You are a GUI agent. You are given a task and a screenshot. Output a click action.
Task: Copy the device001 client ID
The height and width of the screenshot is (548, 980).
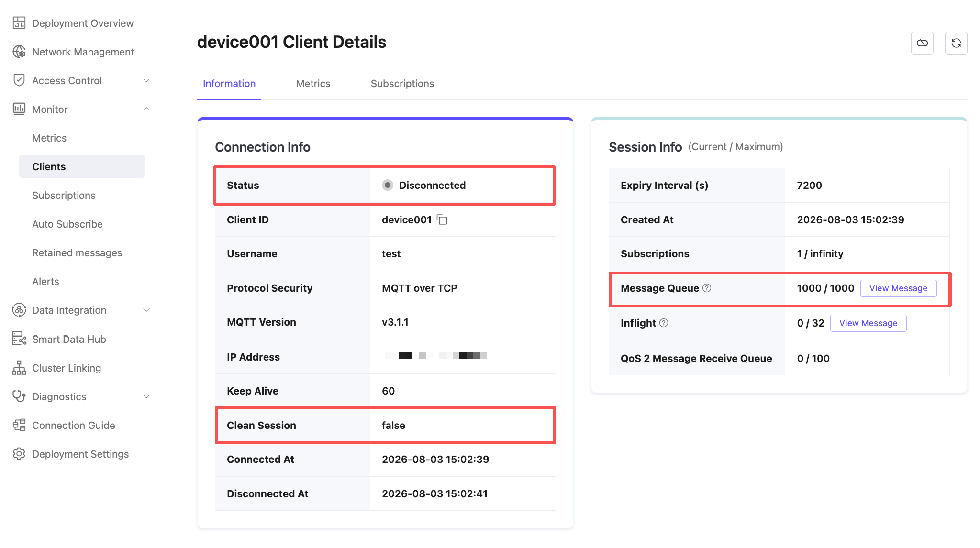click(x=442, y=220)
